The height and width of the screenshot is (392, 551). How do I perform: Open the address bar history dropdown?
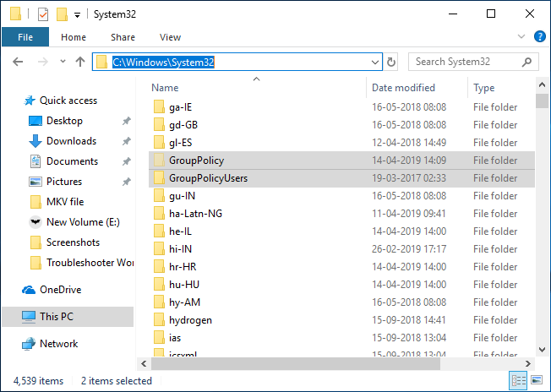point(375,62)
